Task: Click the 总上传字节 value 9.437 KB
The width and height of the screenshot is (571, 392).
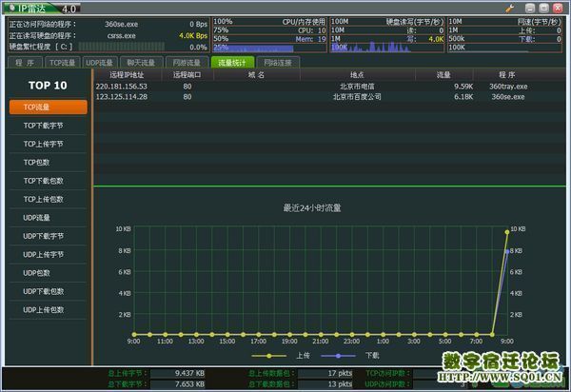Action: 189,373
